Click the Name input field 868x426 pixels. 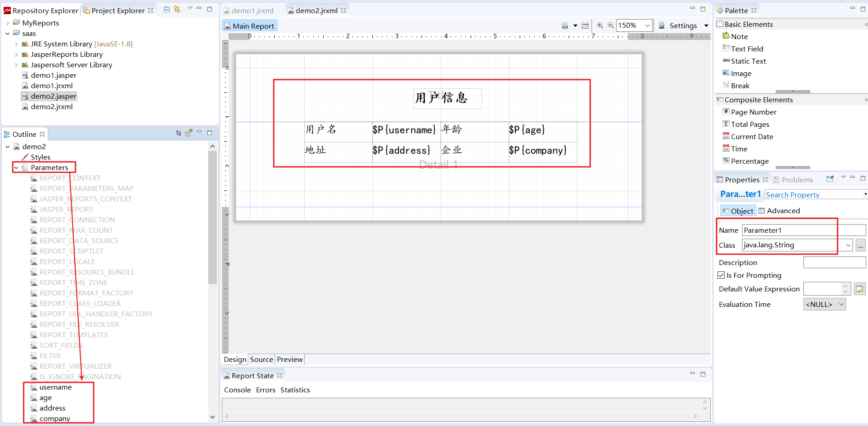click(804, 230)
